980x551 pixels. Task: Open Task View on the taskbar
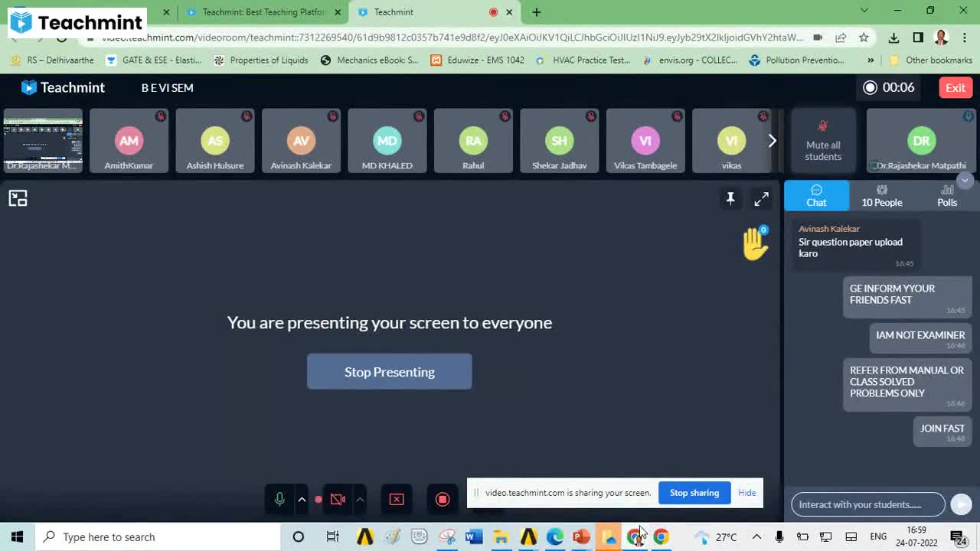pos(332,537)
